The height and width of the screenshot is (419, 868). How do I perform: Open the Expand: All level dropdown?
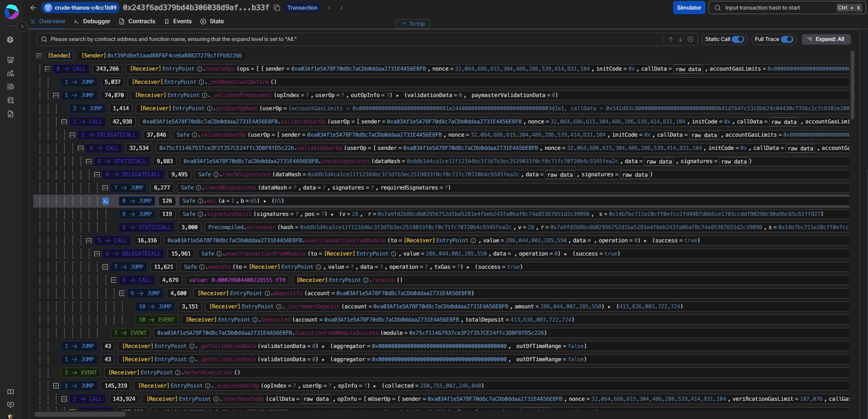[x=826, y=39]
